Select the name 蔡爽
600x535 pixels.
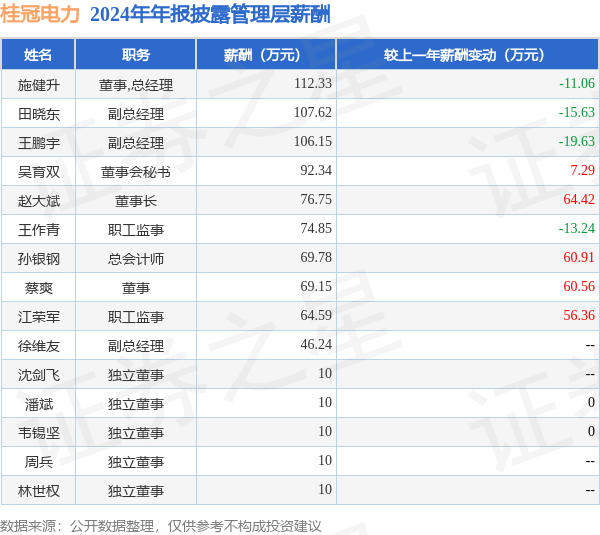(39, 288)
